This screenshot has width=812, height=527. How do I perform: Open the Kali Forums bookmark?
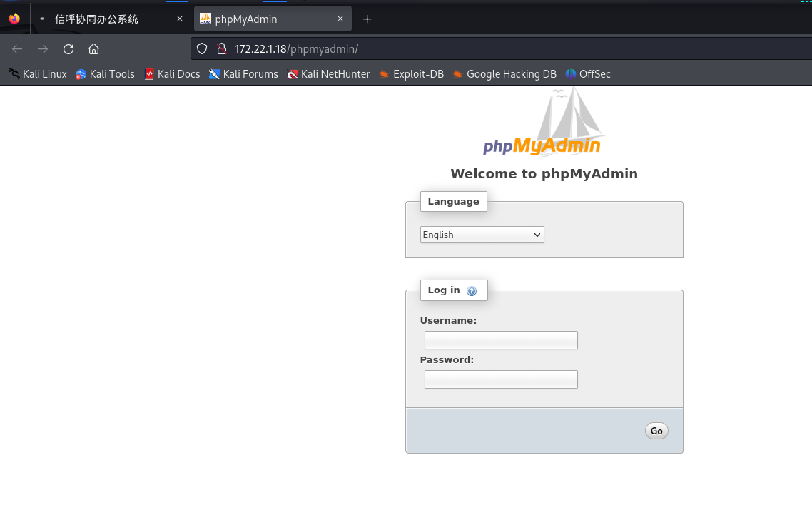tap(243, 74)
